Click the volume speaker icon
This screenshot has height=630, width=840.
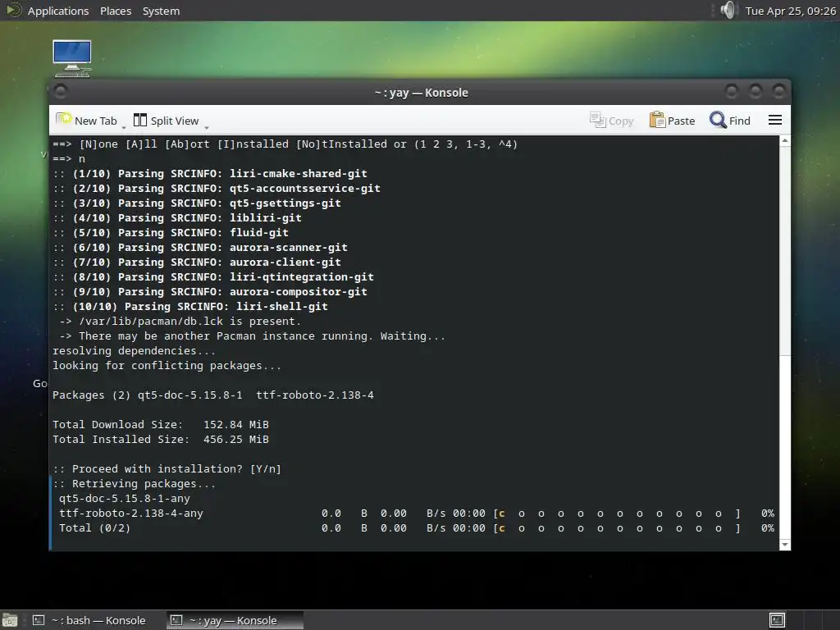(x=728, y=10)
